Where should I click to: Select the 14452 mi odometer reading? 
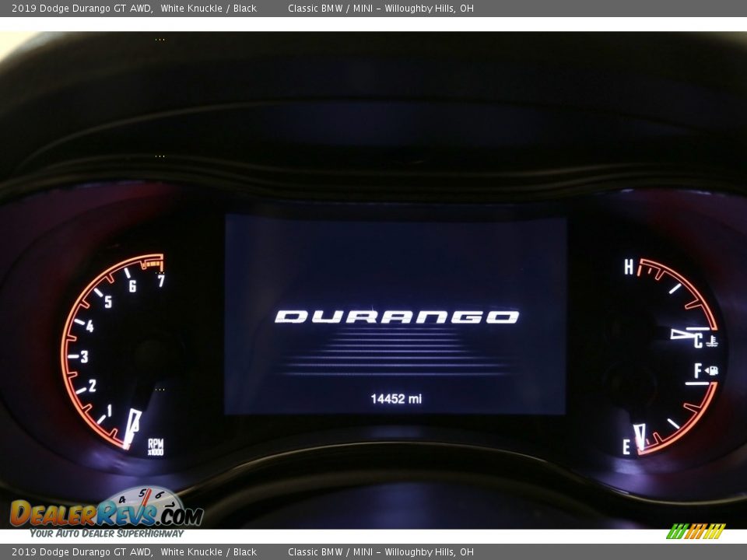pos(396,399)
